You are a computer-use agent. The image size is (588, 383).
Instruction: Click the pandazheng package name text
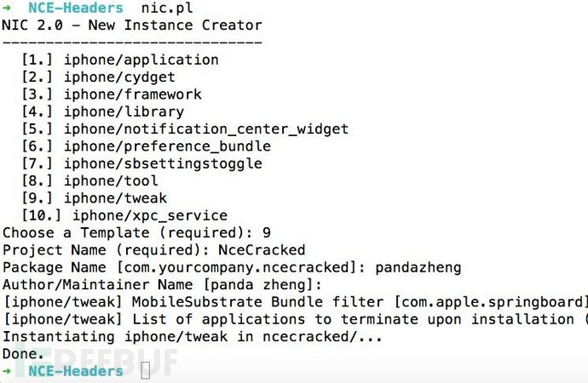pos(418,267)
